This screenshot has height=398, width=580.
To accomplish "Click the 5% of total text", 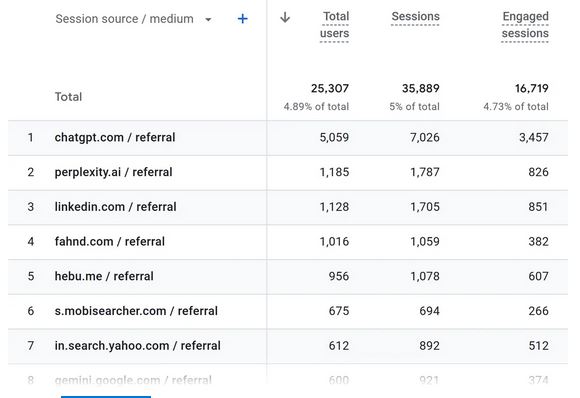I will (x=414, y=107).
